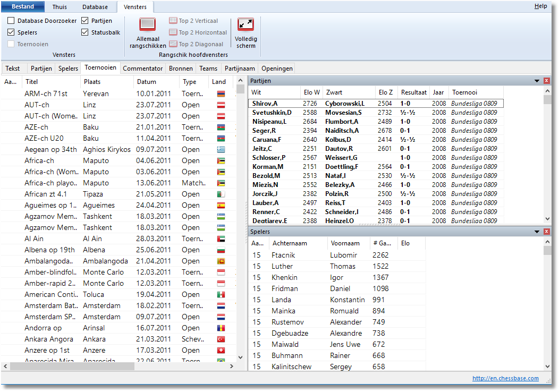Screen dimensions: 559x392
Task: Click the Top 2 Horizontaal icon
Action: tap(173, 32)
